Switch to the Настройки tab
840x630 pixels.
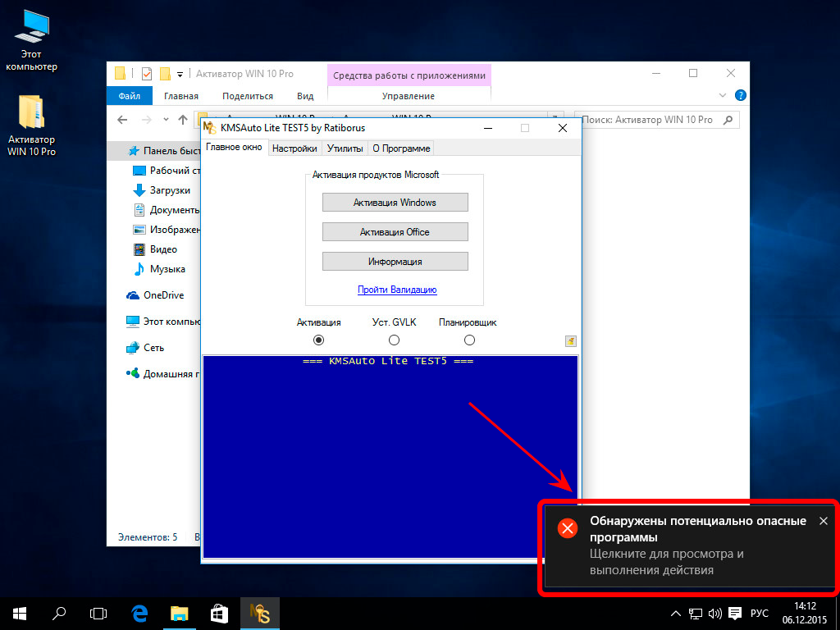(x=294, y=148)
